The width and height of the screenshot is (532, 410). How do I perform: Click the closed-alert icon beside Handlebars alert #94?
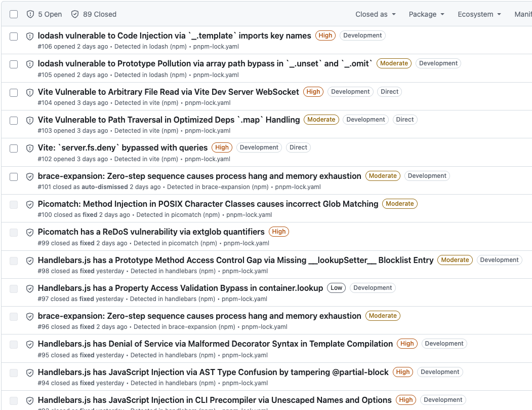tap(30, 372)
